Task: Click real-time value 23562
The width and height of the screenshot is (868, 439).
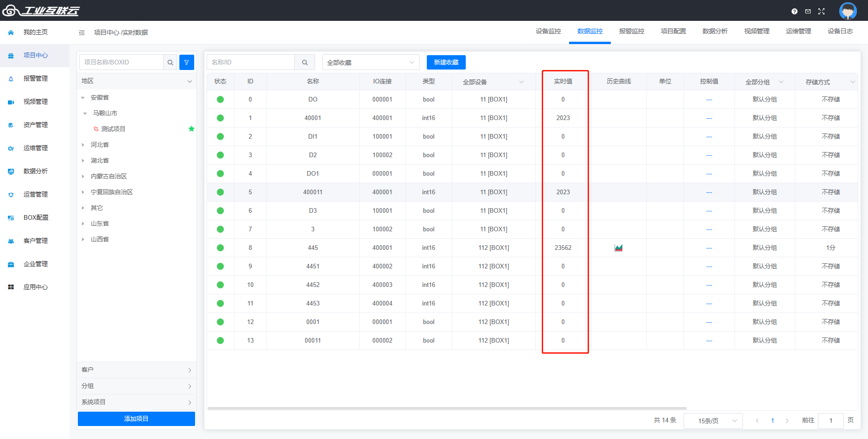Action: coord(563,248)
